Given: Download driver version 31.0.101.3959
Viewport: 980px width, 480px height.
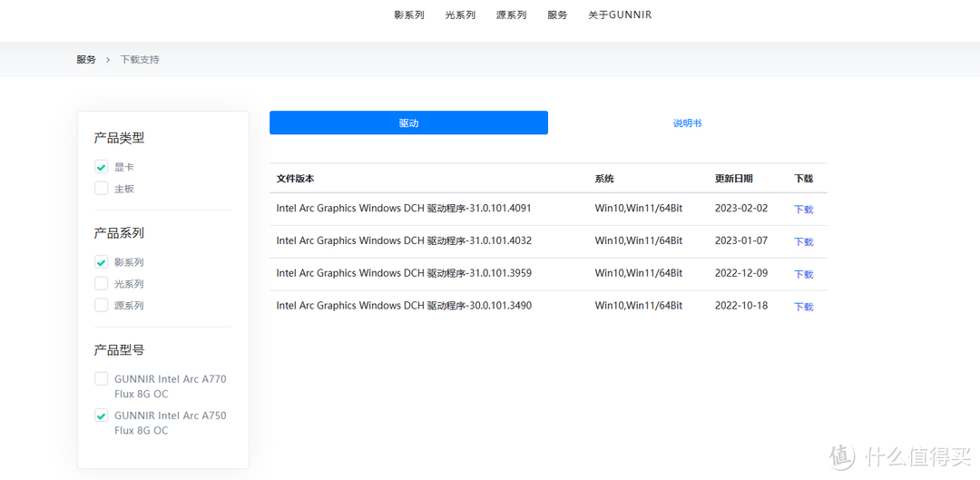Looking at the screenshot, I should [x=804, y=274].
